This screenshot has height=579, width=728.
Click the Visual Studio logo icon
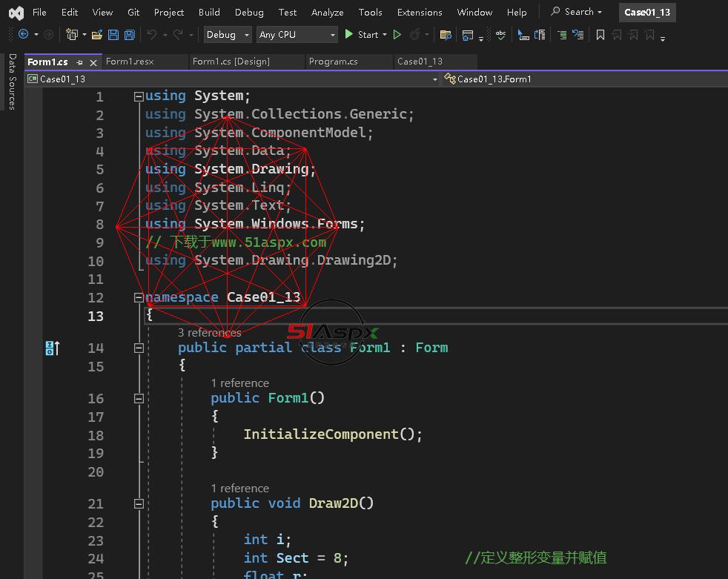16,13
